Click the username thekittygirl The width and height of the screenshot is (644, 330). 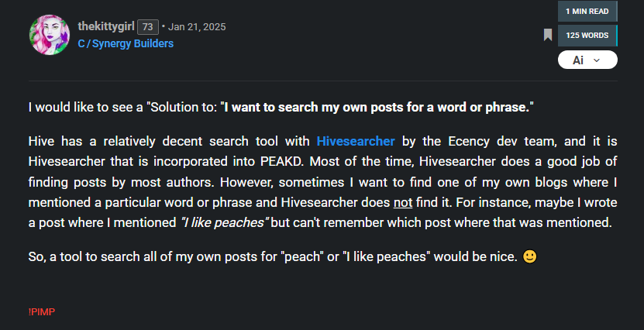(x=106, y=27)
